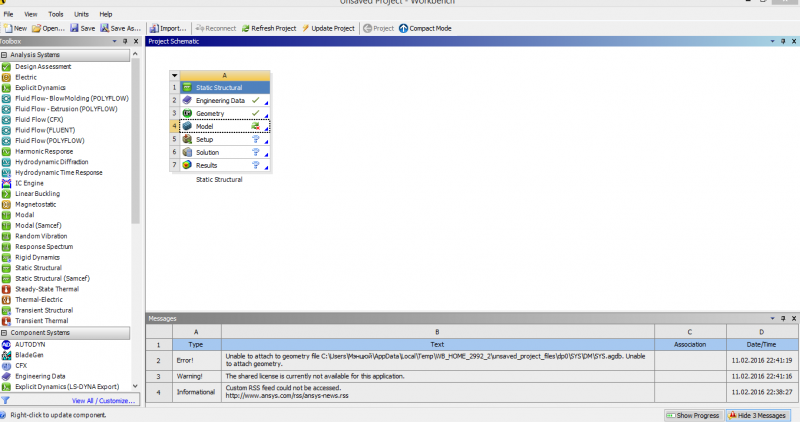Viewport: 800px width, 422px height.
Task: Click the Toolbox vertical scrollbar thumb
Action: 135,141
